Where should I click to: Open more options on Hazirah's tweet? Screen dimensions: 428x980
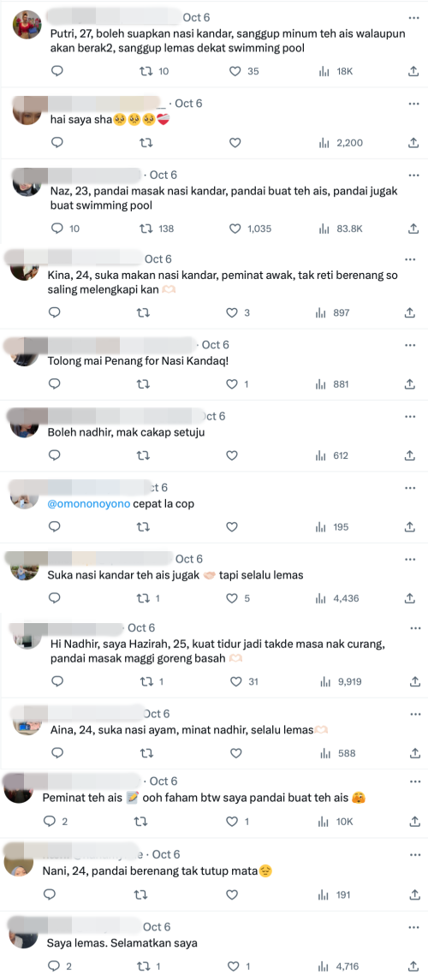click(x=415, y=627)
